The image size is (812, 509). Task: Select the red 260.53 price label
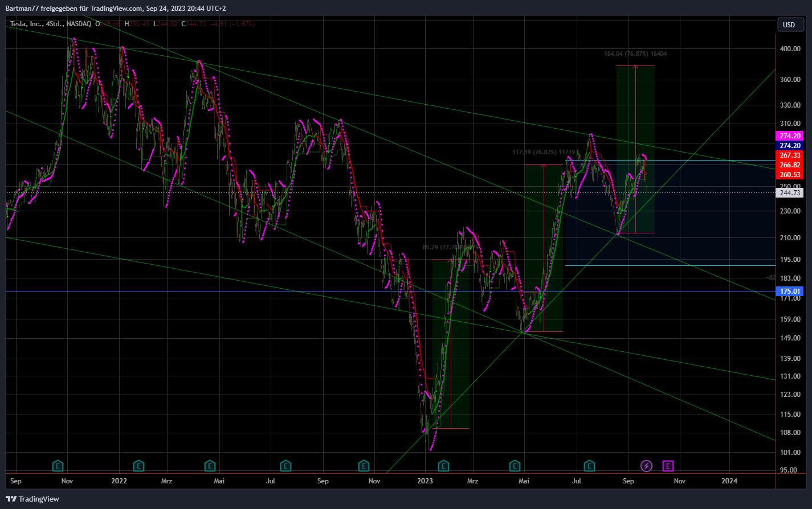pos(790,175)
